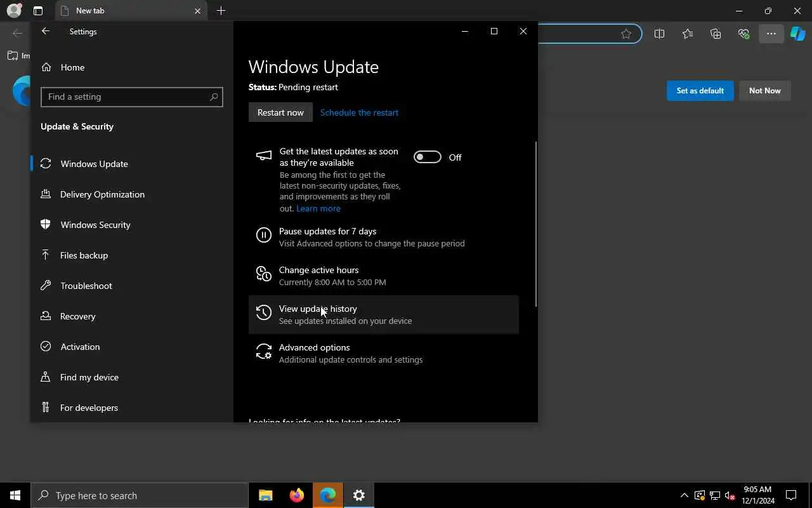Click the Restart now button
Screen dimensions: 812x508
click(x=280, y=112)
